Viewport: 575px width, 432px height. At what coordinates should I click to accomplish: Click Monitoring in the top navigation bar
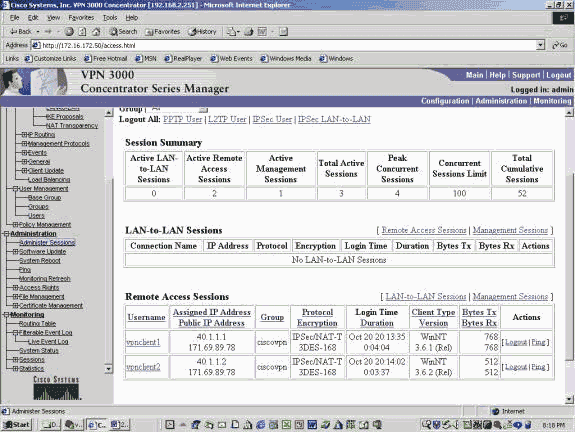coord(552,101)
